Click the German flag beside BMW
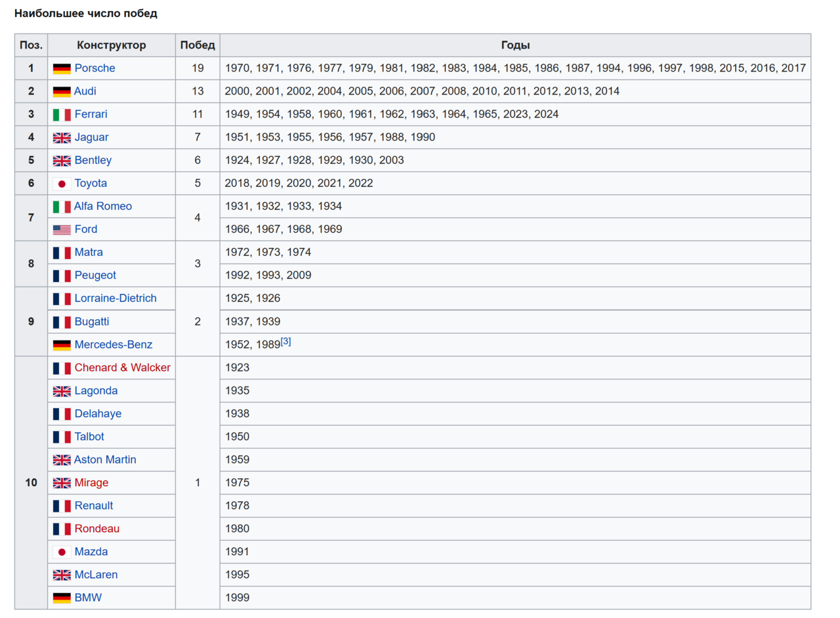This screenshot has height=618, width=840. pyautogui.click(x=62, y=598)
